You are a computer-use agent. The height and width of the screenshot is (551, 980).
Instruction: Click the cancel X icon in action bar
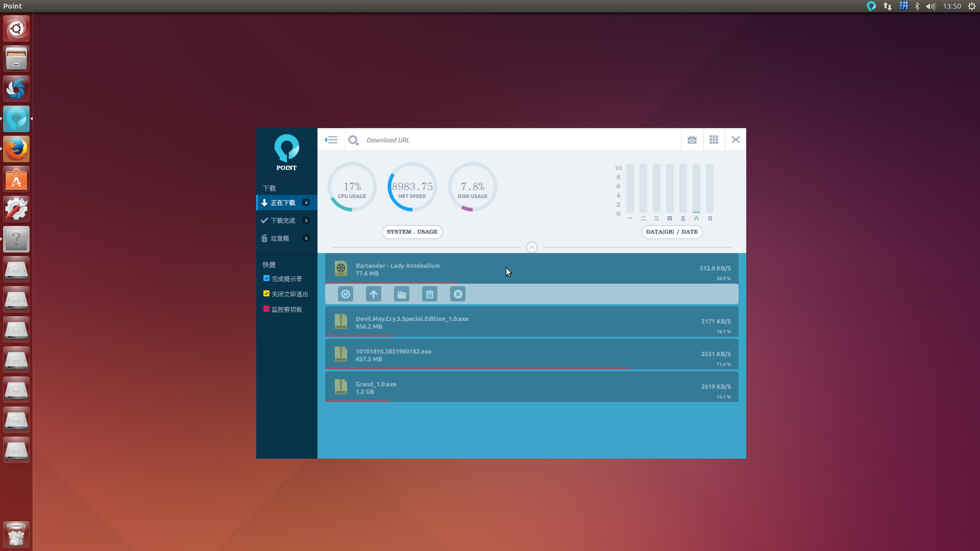click(458, 294)
